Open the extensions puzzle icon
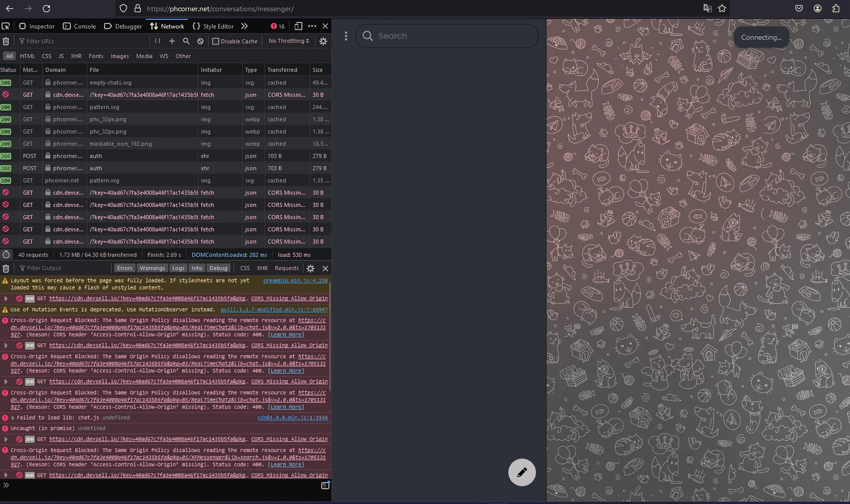Viewport: 850px width, 504px height. [x=836, y=8]
